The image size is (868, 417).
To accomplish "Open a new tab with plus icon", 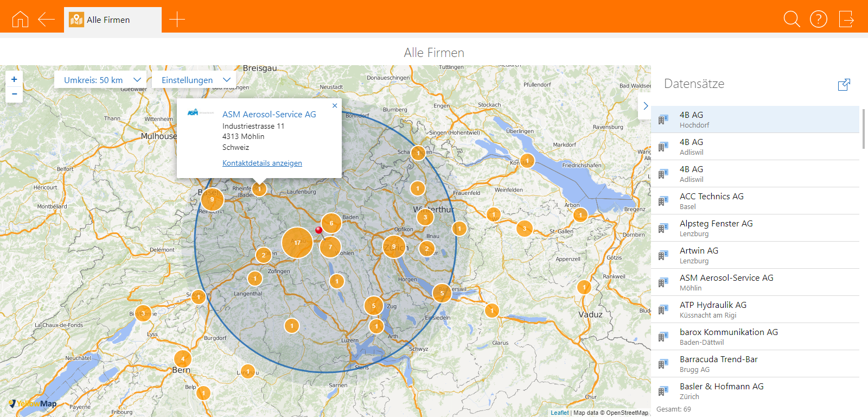I will [x=177, y=20].
